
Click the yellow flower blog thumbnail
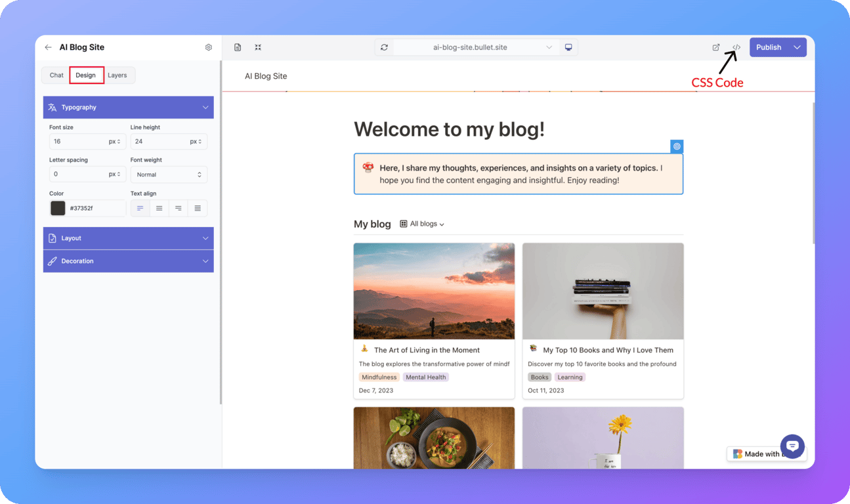click(x=603, y=438)
